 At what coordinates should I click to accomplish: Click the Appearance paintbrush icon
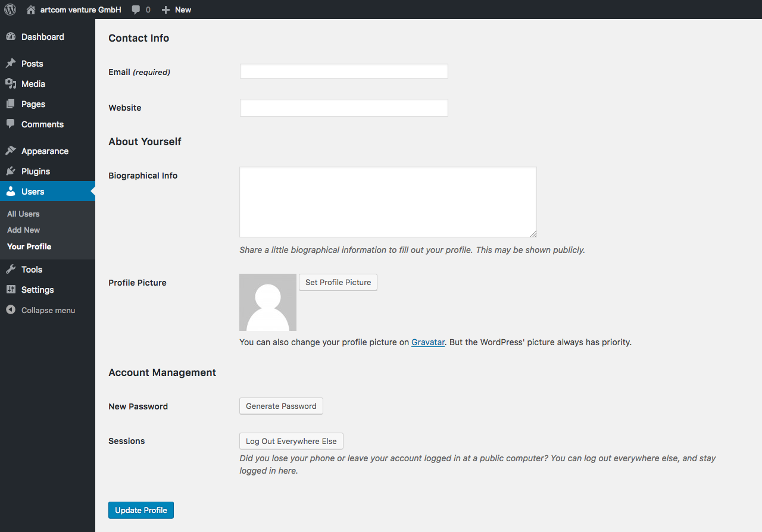[x=11, y=151]
